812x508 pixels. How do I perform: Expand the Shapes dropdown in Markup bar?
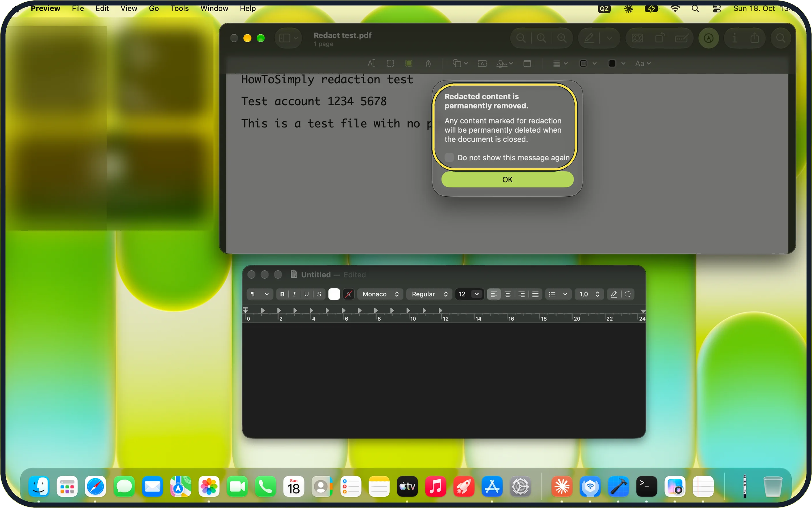[460, 63]
